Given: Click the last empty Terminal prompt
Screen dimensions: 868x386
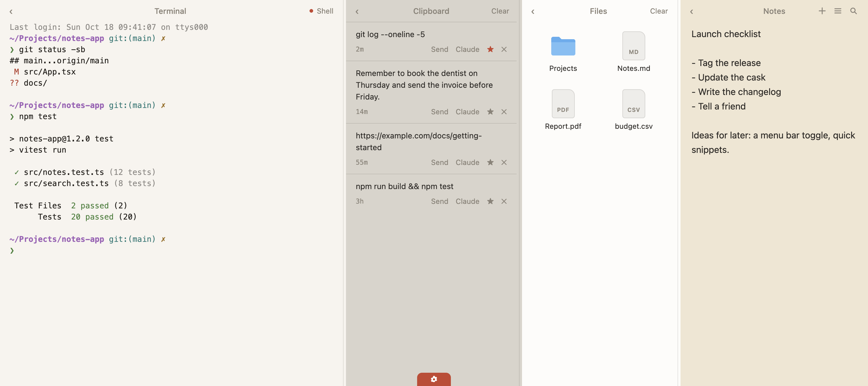Looking at the screenshot, I should coord(12,251).
